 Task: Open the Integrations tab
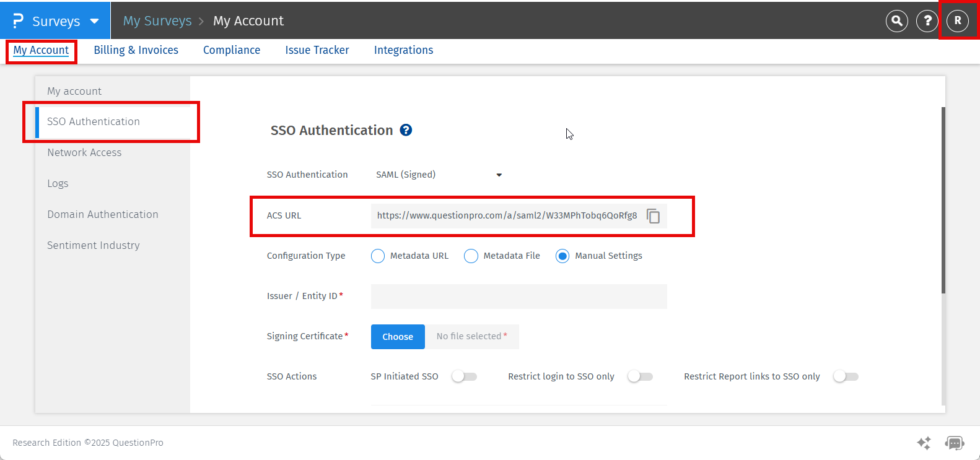tap(403, 50)
